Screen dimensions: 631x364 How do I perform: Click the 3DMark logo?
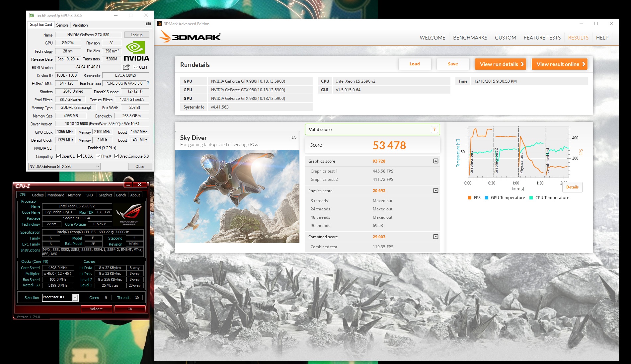[190, 36]
